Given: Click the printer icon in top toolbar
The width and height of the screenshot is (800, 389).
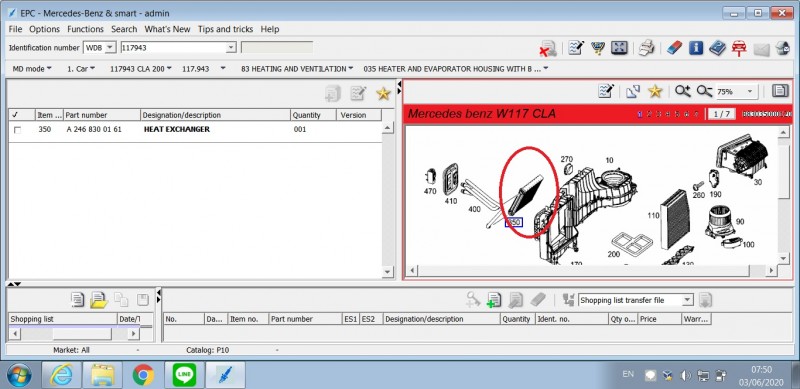Looking at the screenshot, I should pos(646,48).
